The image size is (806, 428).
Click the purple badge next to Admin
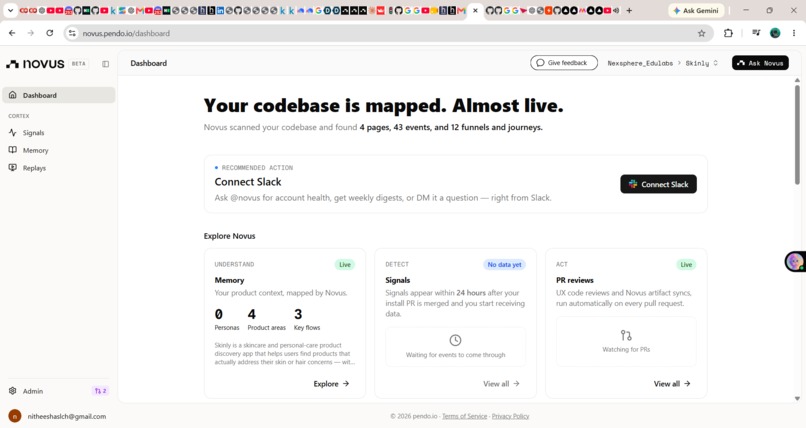tap(100, 391)
